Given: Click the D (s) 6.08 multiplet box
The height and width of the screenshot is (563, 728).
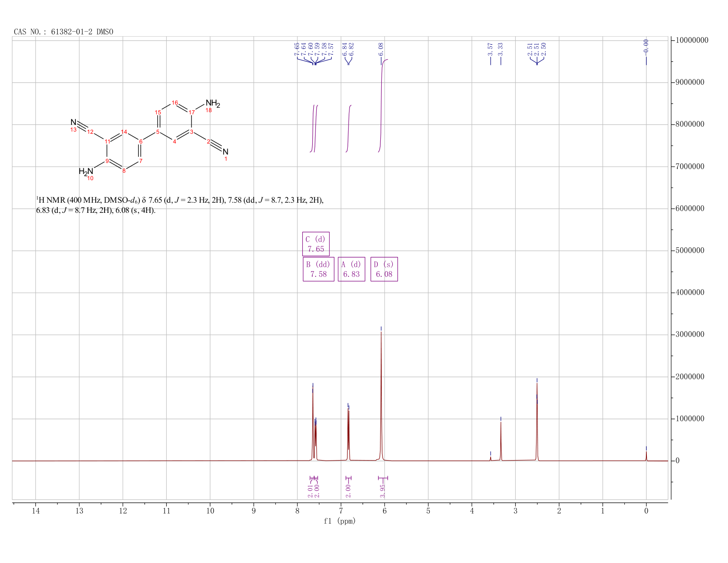Looking at the screenshot, I should (384, 269).
